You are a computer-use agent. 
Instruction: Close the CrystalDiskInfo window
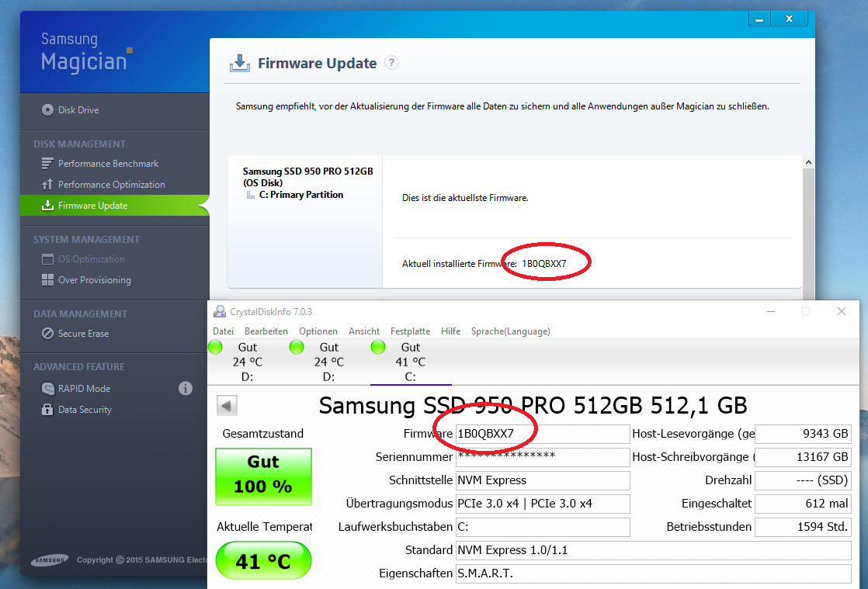coord(842,311)
